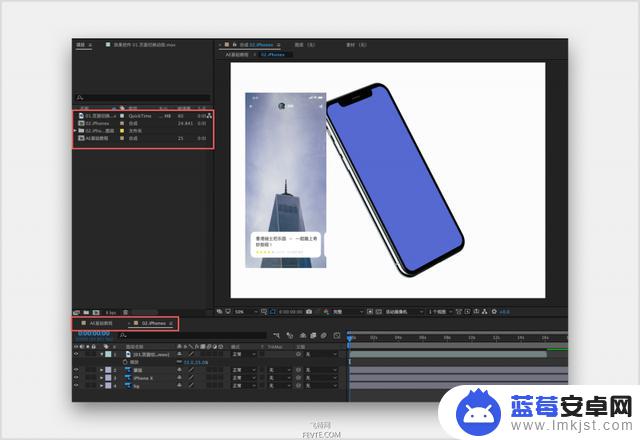Viewport: 640px width, 440px height.
Task: Click the blue current time indicator on timeline
Action: (x=349, y=339)
